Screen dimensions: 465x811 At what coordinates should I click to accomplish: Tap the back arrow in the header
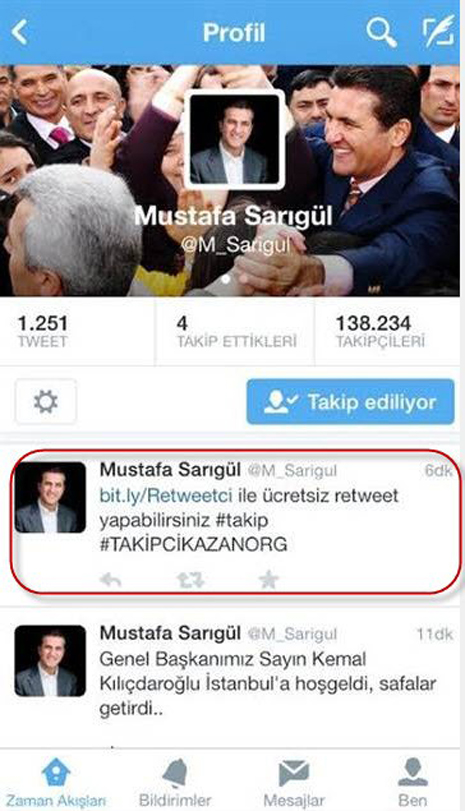(x=20, y=32)
